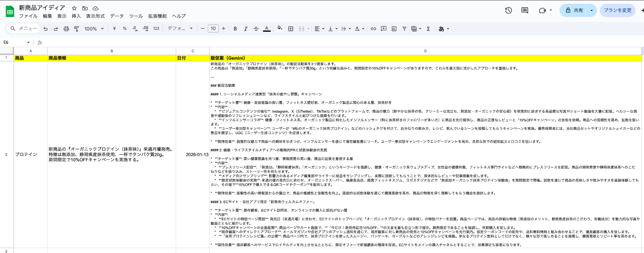Move the document using folder icon

click(x=85, y=8)
